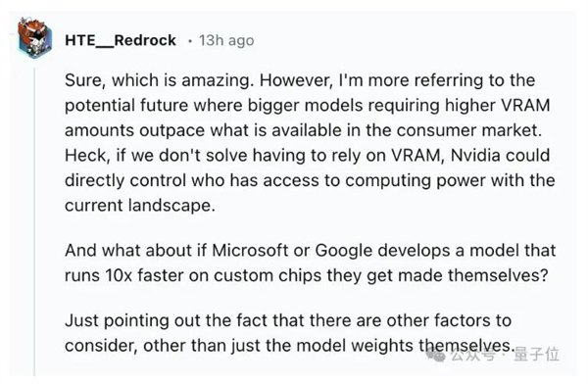
Task: Click the dot separator before the timestamp
Action: pos(190,41)
